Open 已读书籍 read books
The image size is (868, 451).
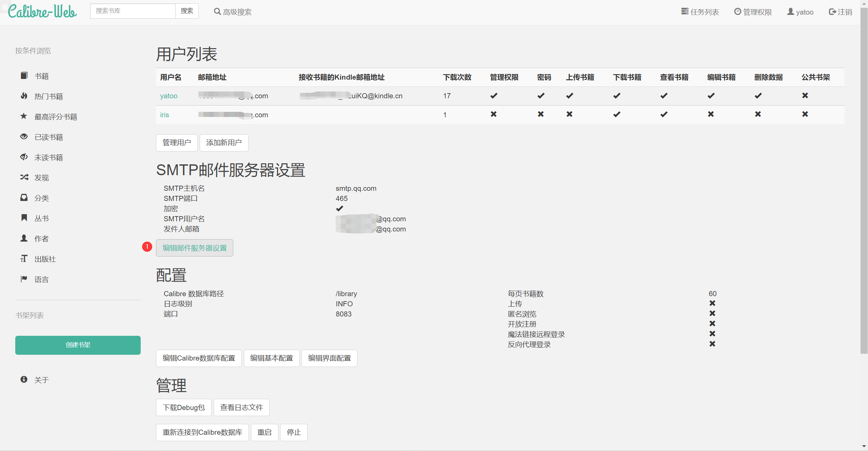(x=49, y=137)
